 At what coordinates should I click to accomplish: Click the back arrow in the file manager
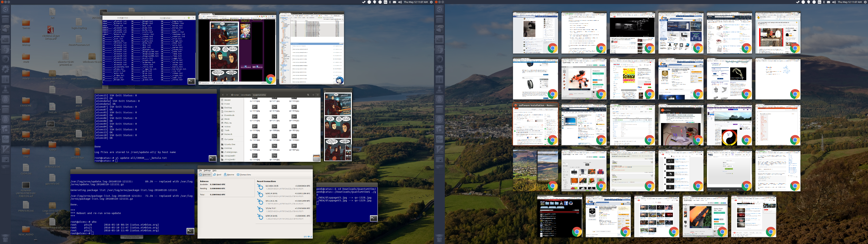click(223, 95)
